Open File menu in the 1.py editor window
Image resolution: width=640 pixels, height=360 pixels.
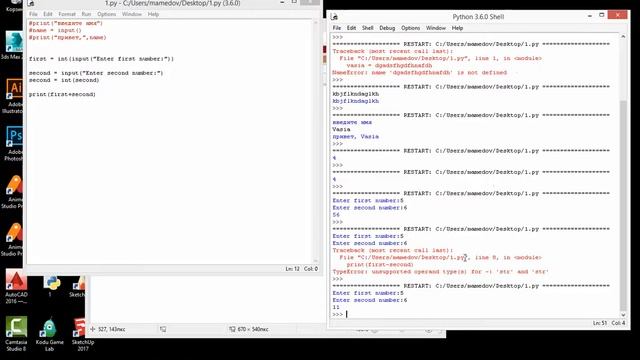33,14
